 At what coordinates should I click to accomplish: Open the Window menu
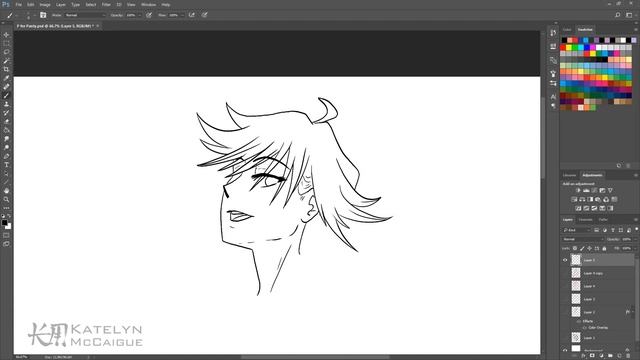coord(148,4)
